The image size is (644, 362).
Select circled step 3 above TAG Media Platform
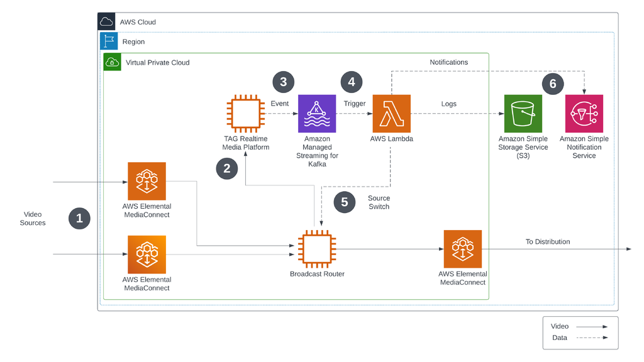[283, 82]
